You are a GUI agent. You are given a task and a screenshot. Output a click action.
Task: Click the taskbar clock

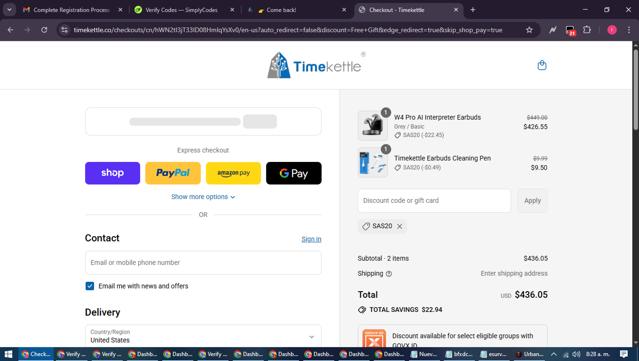coord(597,354)
